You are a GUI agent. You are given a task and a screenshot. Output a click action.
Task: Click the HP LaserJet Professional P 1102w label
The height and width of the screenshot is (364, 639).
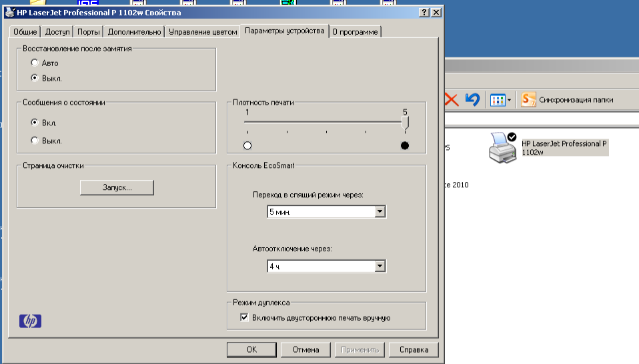coord(565,148)
